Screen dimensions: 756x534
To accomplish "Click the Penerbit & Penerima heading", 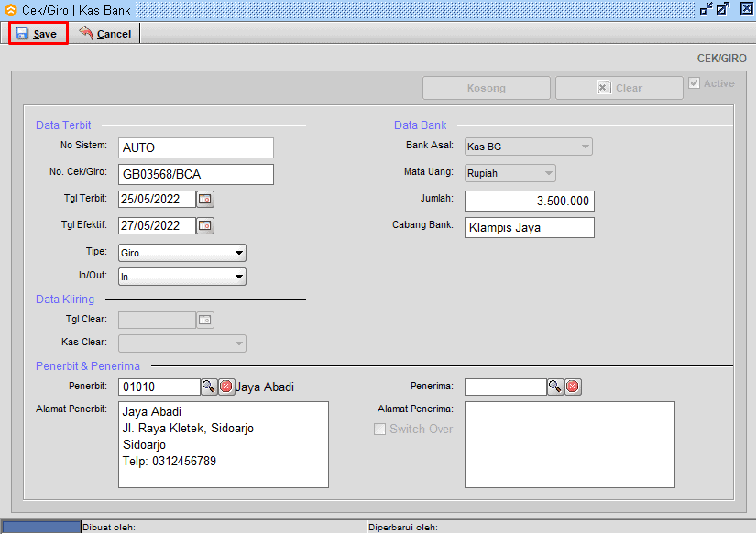I will tap(88, 366).
